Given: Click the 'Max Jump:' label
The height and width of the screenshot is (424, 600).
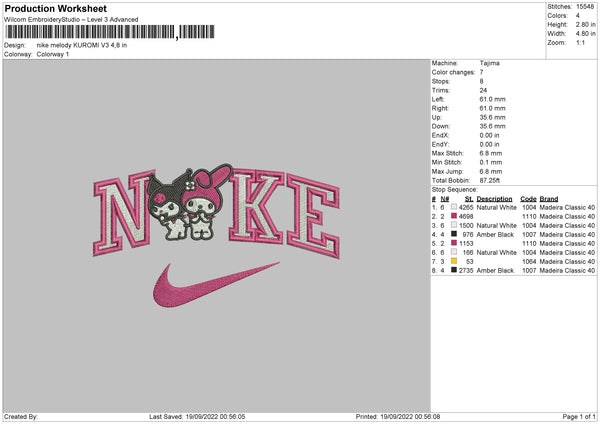Looking at the screenshot, I should coord(448,171).
